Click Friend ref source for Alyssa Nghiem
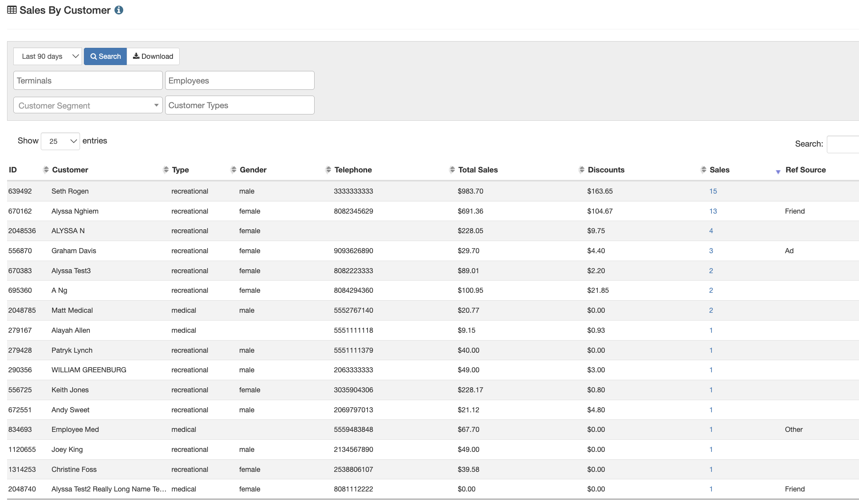859x504 pixels. coord(795,211)
